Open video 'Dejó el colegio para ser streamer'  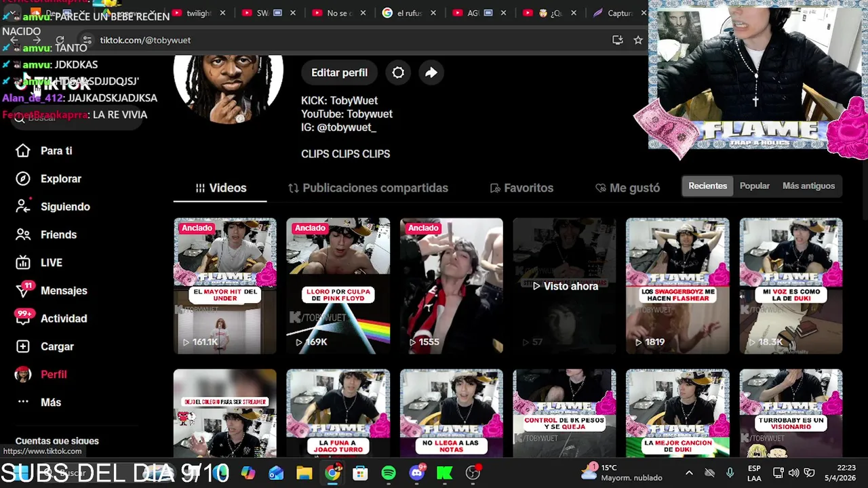[x=225, y=413]
